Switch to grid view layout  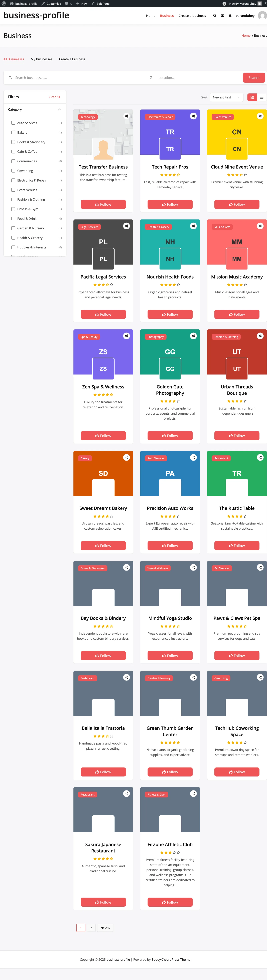coord(252,97)
